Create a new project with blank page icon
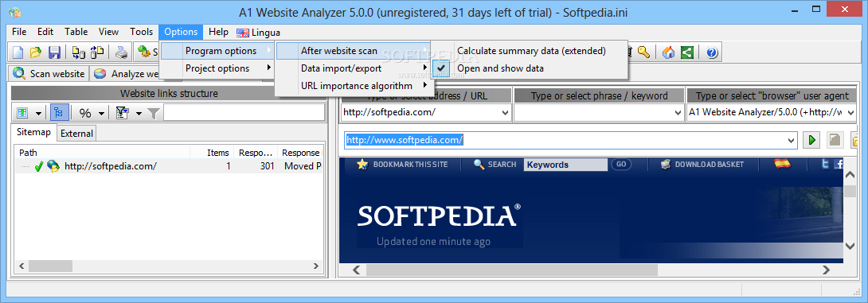This screenshot has width=868, height=303. (18, 52)
